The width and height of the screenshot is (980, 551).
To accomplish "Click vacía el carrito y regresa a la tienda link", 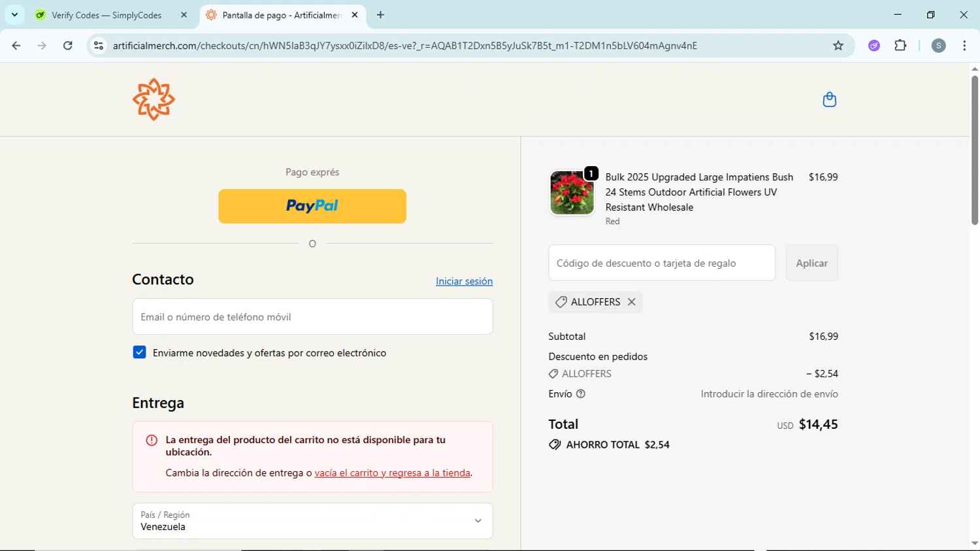I will 392,473.
